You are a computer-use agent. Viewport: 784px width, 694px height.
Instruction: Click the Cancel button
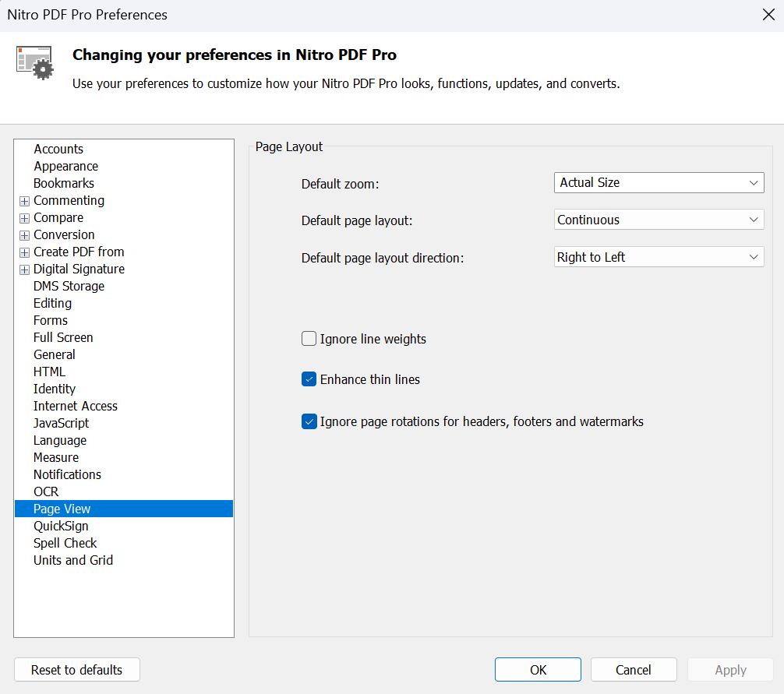tap(634, 670)
